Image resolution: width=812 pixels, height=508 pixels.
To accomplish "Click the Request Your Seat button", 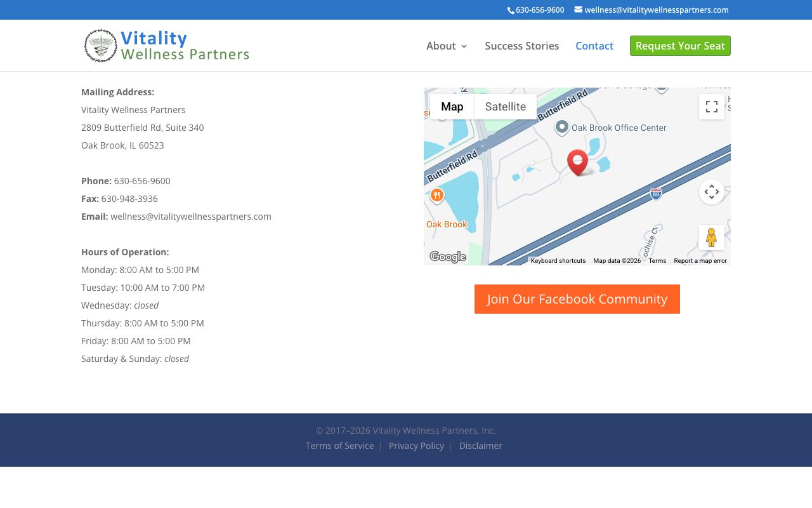I will (680, 46).
